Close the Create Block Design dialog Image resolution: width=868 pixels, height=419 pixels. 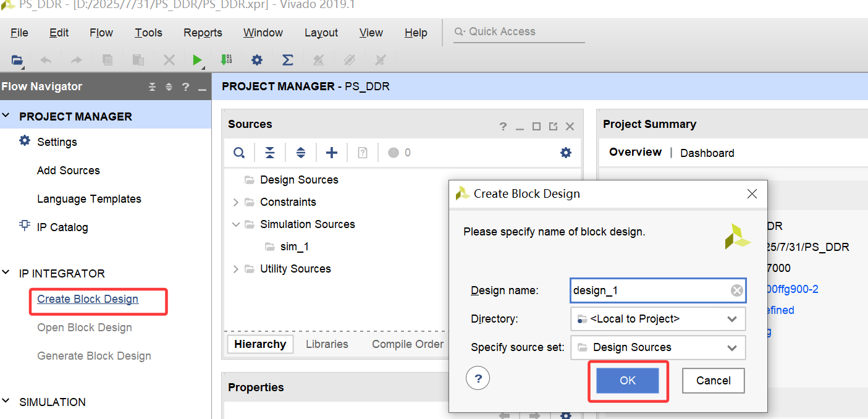(x=752, y=194)
